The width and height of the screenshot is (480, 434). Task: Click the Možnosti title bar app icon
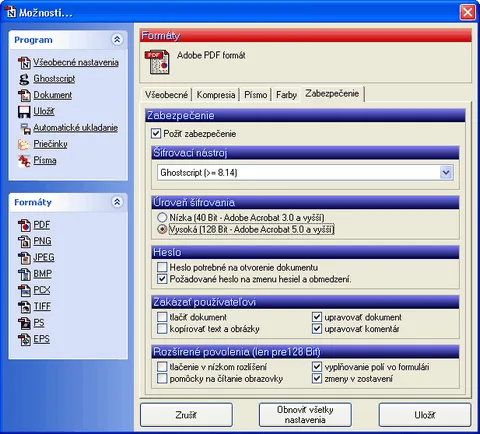coord(10,11)
